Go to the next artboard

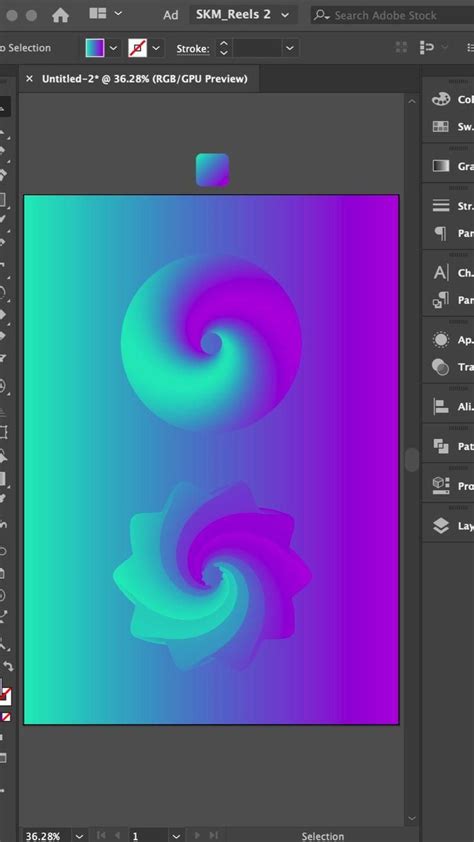[197, 836]
